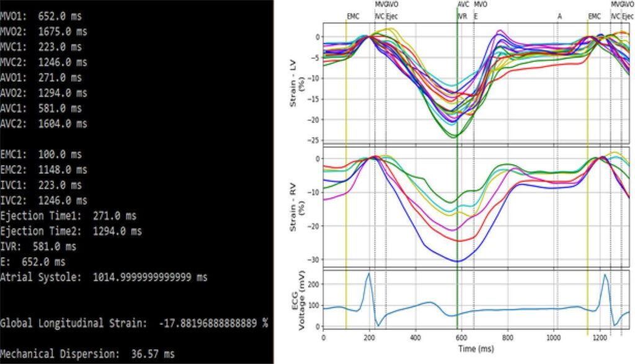Select the "Ejection Time2: 1294.0 ms" line
The image size is (635, 364).
71,231
